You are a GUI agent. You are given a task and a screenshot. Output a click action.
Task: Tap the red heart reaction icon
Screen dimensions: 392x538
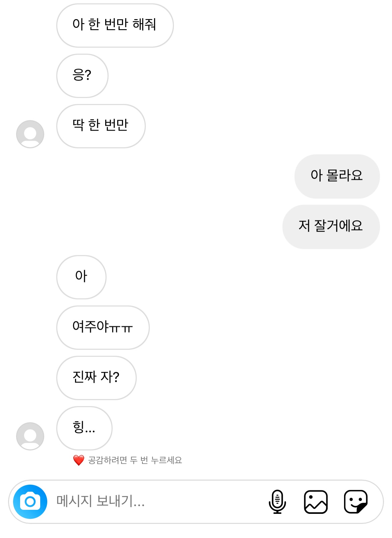79,460
